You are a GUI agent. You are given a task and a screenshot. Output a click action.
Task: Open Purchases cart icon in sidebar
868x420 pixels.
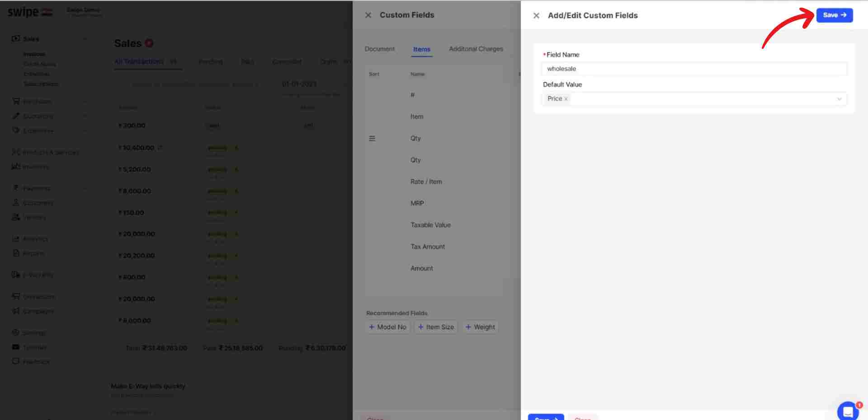(16, 101)
